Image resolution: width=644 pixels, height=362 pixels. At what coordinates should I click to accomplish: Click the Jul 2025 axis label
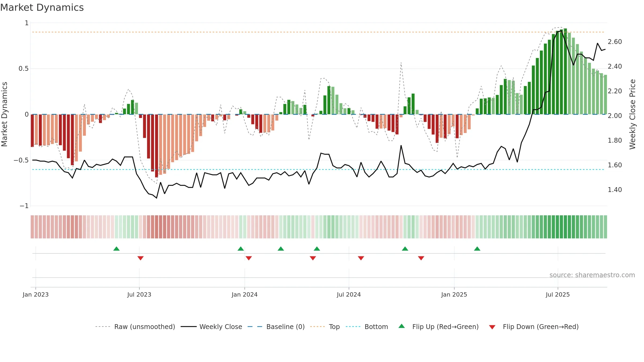pos(558,294)
